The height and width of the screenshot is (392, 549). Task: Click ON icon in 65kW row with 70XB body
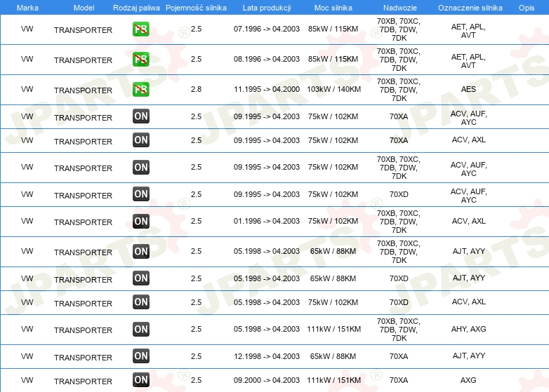pyautogui.click(x=140, y=251)
